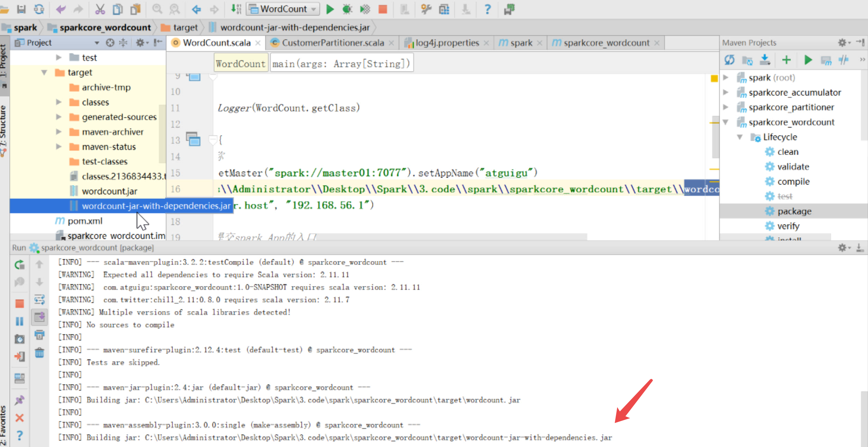Restore layout icon in Run panel
The image size is (868, 447).
tap(19, 378)
